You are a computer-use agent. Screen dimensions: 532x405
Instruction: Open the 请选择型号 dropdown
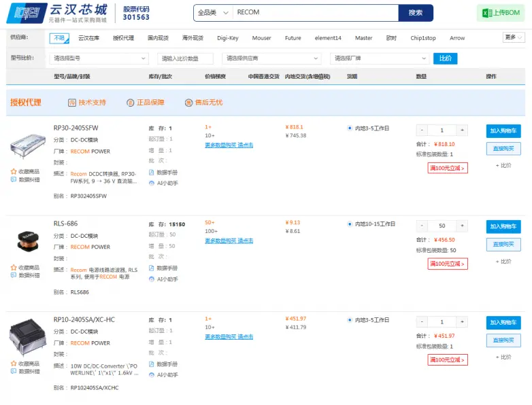tap(99, 58)
